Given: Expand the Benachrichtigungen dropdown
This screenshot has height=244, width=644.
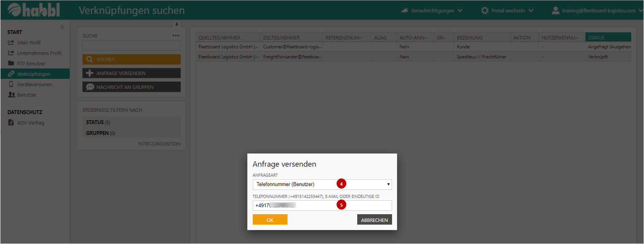Looking at the screenshot, I should pos(460,11).
